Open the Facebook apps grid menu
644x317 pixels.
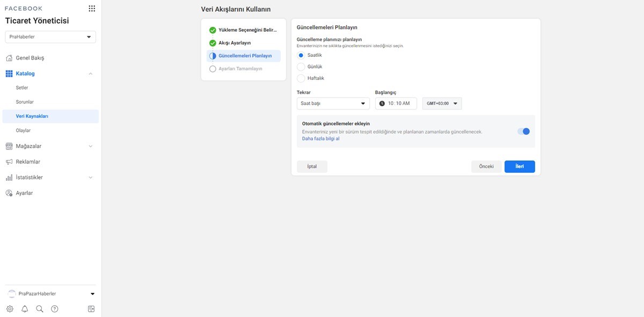92,9
